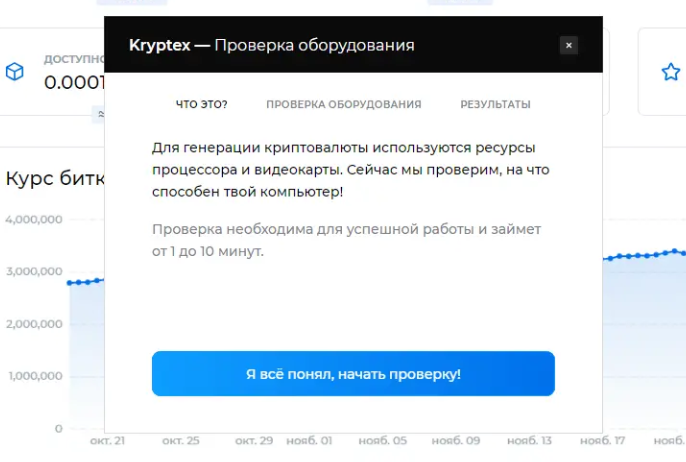Click the blue cube balance icon
Viewport: 686px width, 462px height.
click(x=14, y=71)
